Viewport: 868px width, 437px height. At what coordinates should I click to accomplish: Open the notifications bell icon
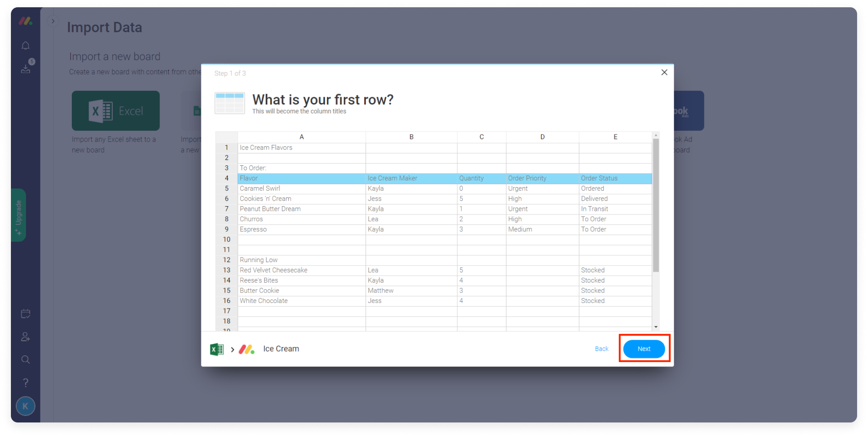(25, 45)
